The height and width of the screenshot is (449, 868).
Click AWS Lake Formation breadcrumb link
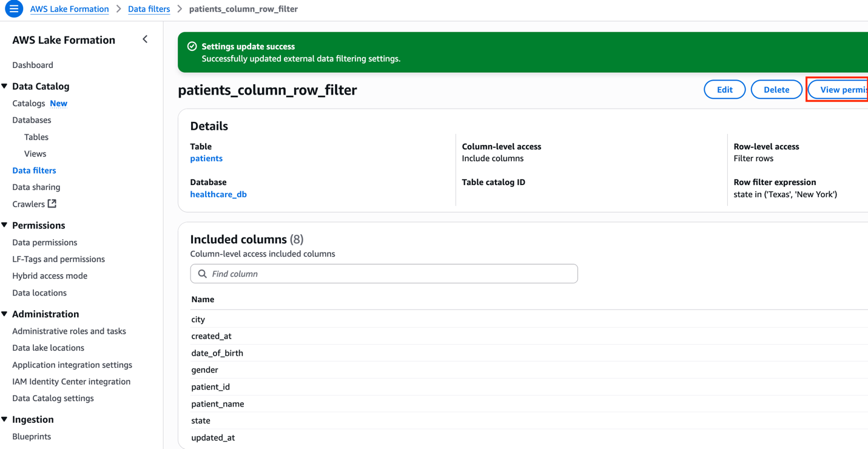[x=69, y=9]
